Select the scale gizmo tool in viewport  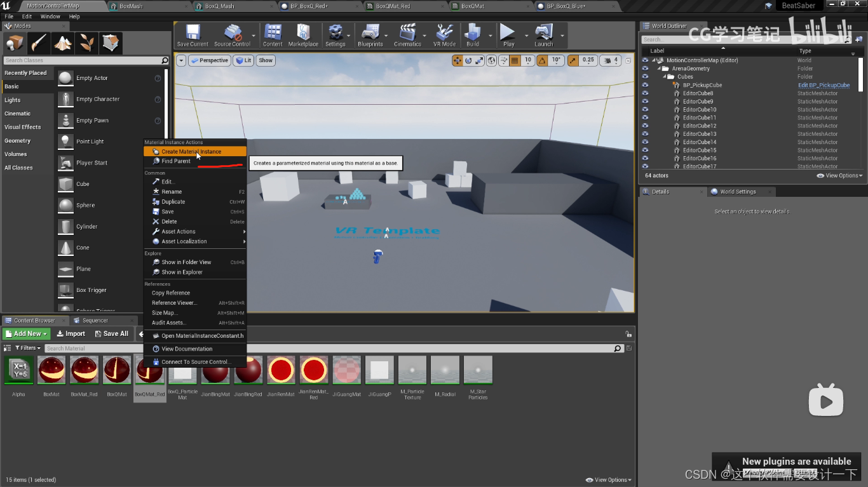point(480,60)
